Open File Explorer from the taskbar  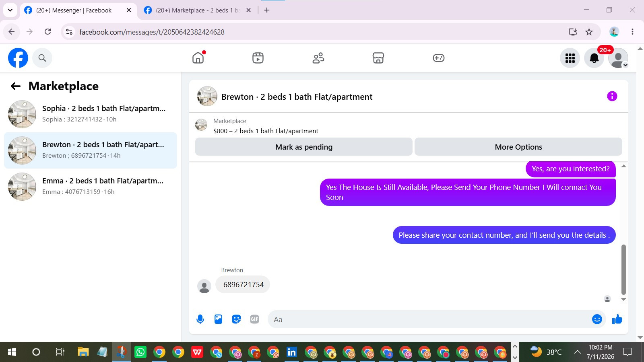tap(83, 352)
